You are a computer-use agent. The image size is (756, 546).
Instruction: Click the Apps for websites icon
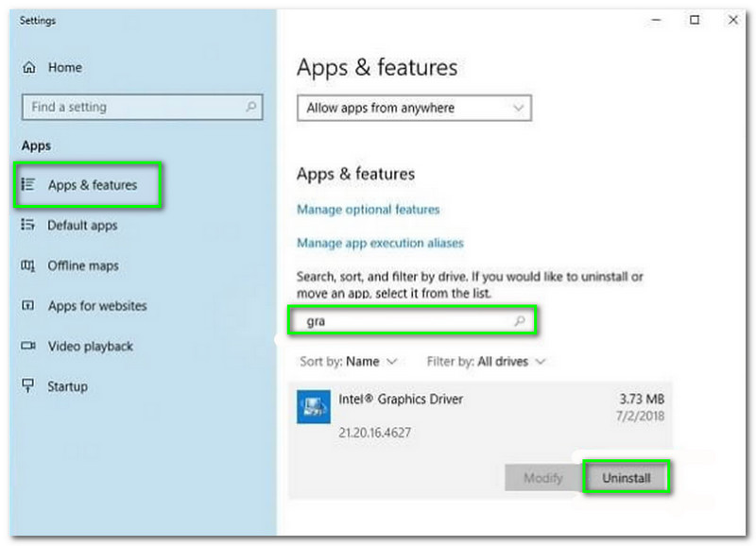tap(28, 306)
